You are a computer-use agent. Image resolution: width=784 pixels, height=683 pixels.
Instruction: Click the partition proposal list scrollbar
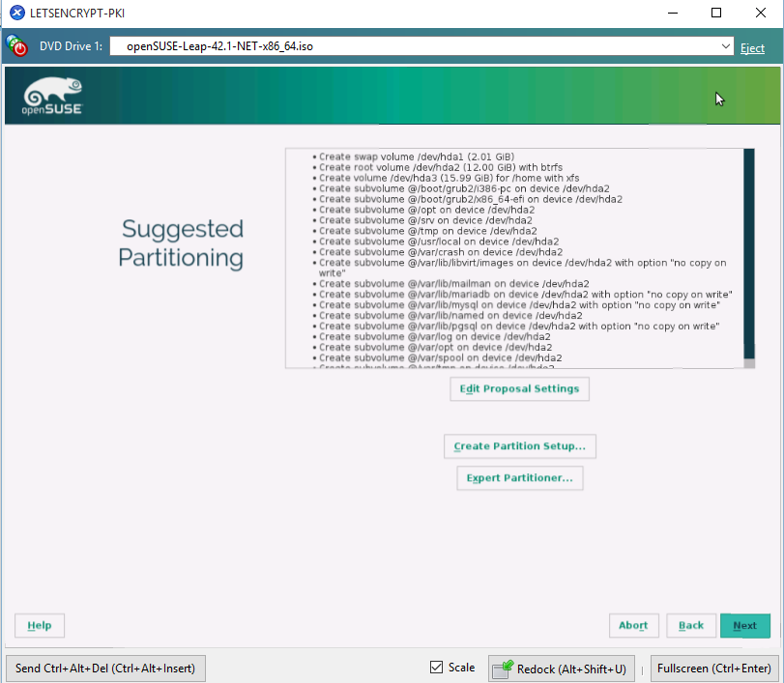pos(748,251)
